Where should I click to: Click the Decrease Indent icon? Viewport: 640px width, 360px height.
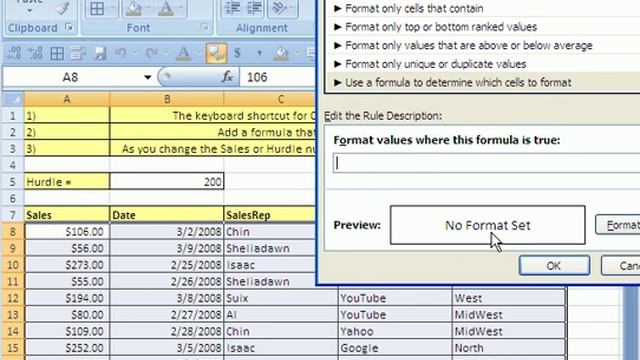click(x=233, y=9)
